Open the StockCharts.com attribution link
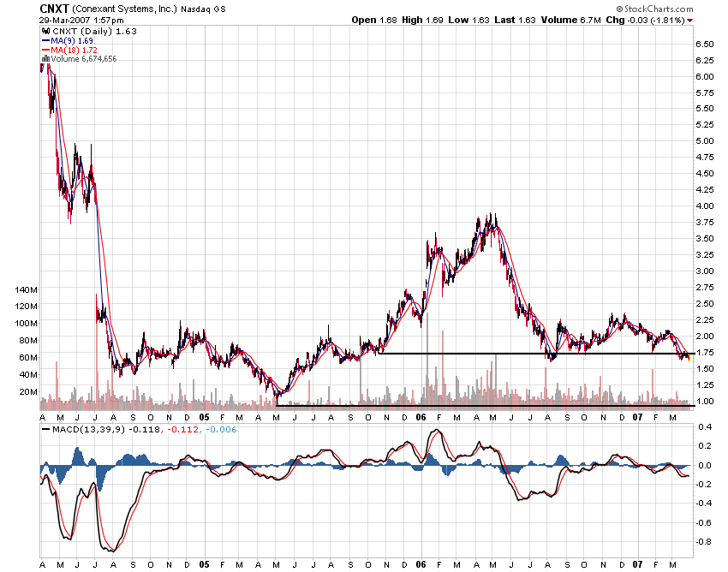 click(654, 9)
